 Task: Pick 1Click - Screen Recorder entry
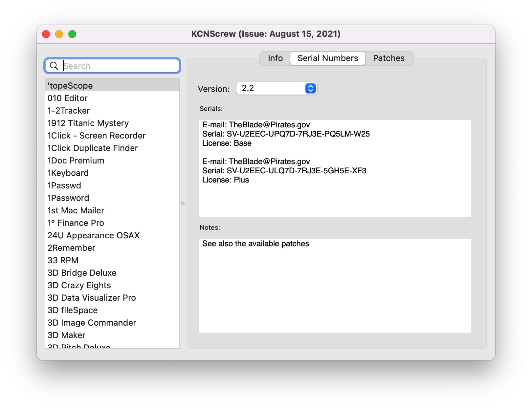(x=112, y=135)
